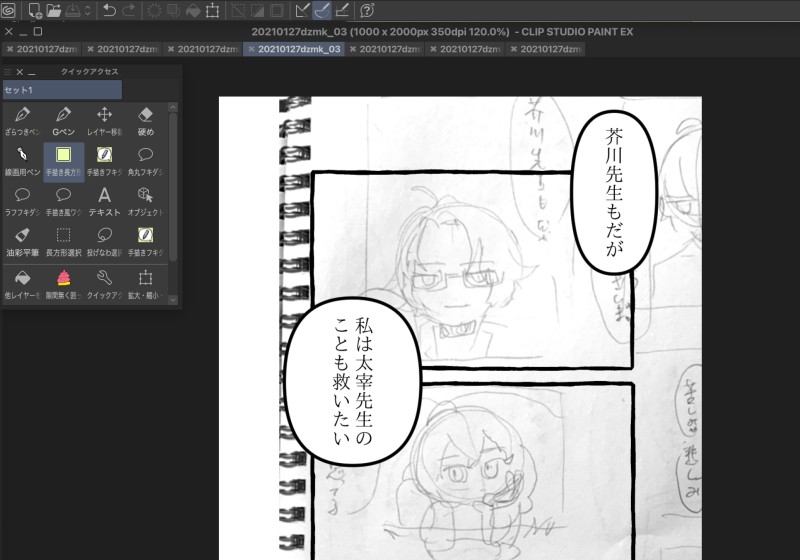
Task: Toggle the highlighted Snap to Special Ruler
Action: point(322,10)
